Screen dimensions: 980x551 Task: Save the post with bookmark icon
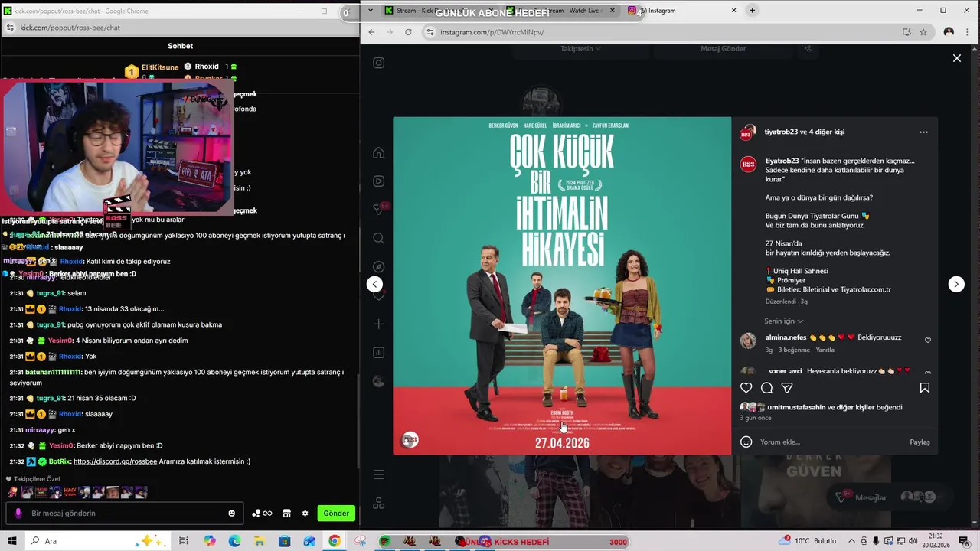pyautogui.click(x=925, y=388)
